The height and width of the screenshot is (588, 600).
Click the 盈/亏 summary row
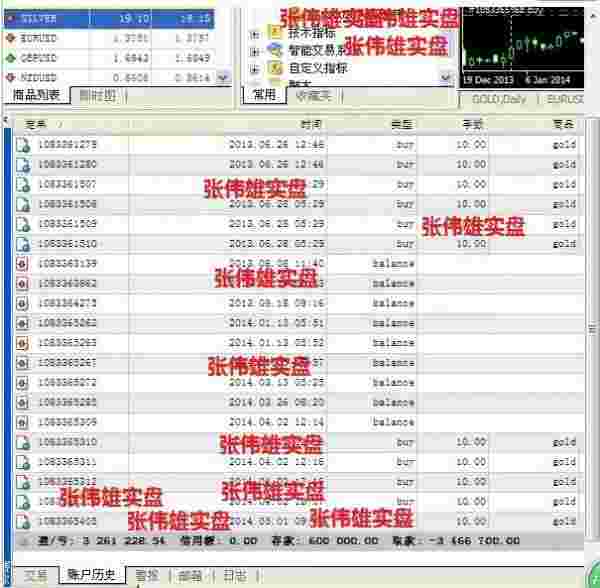click(299, 541)
